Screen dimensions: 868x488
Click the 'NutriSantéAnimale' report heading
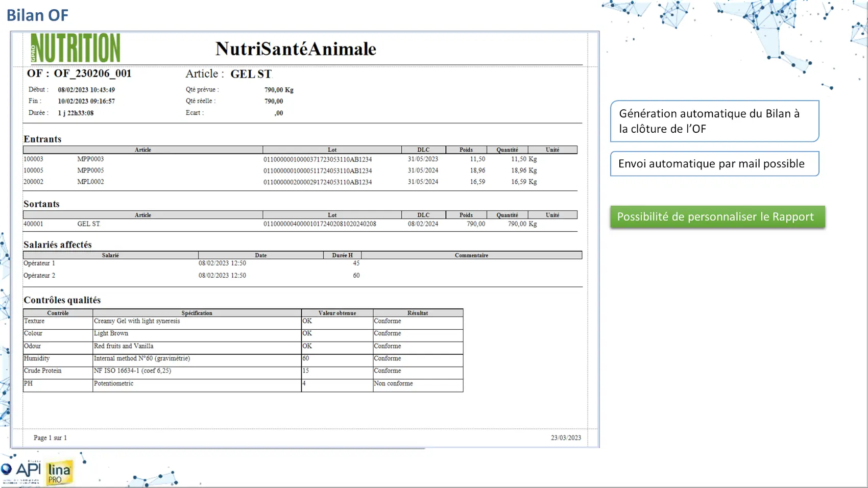(x=296, y=49)
